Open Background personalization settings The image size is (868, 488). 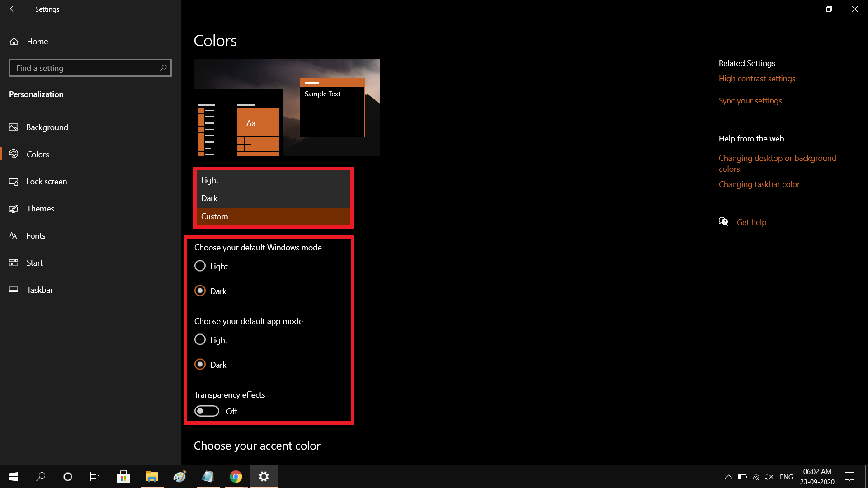[x=47, y=127]
